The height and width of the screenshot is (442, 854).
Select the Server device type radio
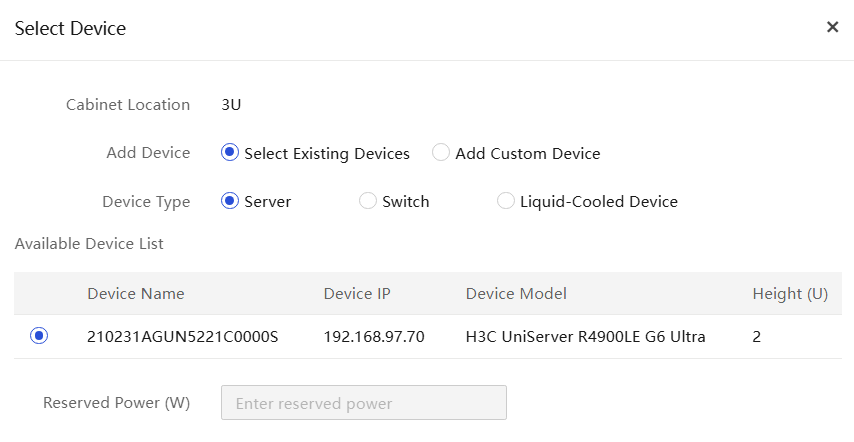click(x=230, y=201)
